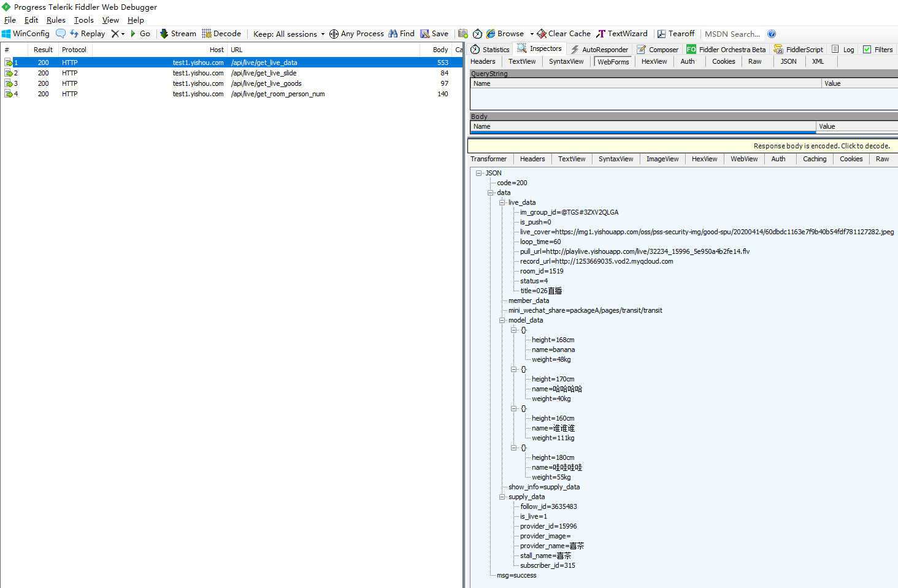The height and width of the screenshot is (588, 898).
Task: Click the Browse button
Action: [x=505, y=34]
